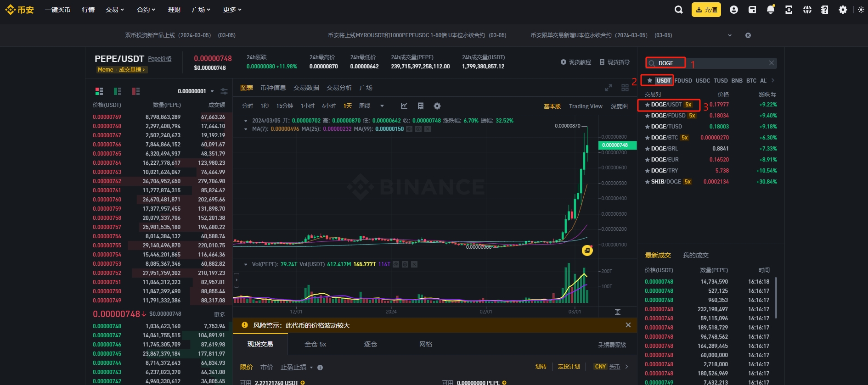Collapse the order book side panel handle
Image resolution: width=868 pixels, height=385 pixels.
(237, 280)
